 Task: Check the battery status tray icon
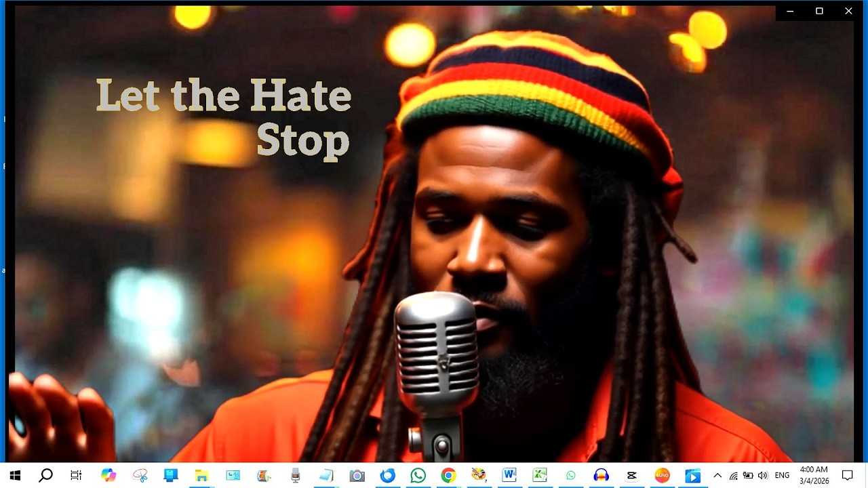(748, 475)
